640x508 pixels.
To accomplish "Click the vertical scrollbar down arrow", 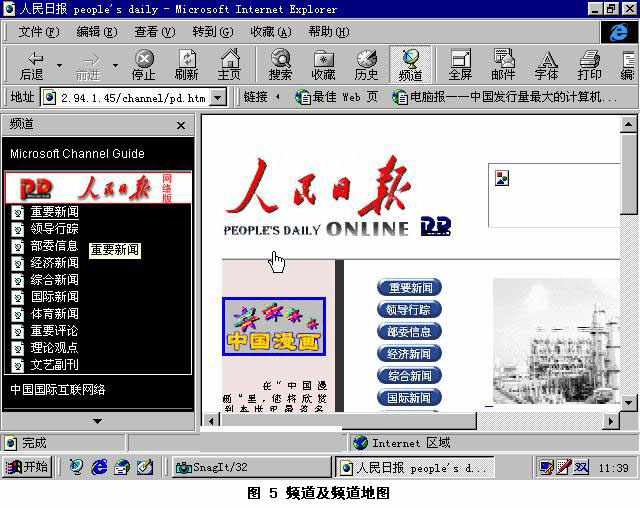I will click(x=628, y=403).
